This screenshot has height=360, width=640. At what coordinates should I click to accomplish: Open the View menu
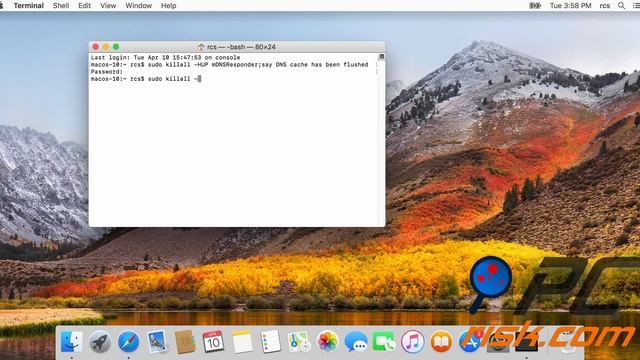coord(108,6)
